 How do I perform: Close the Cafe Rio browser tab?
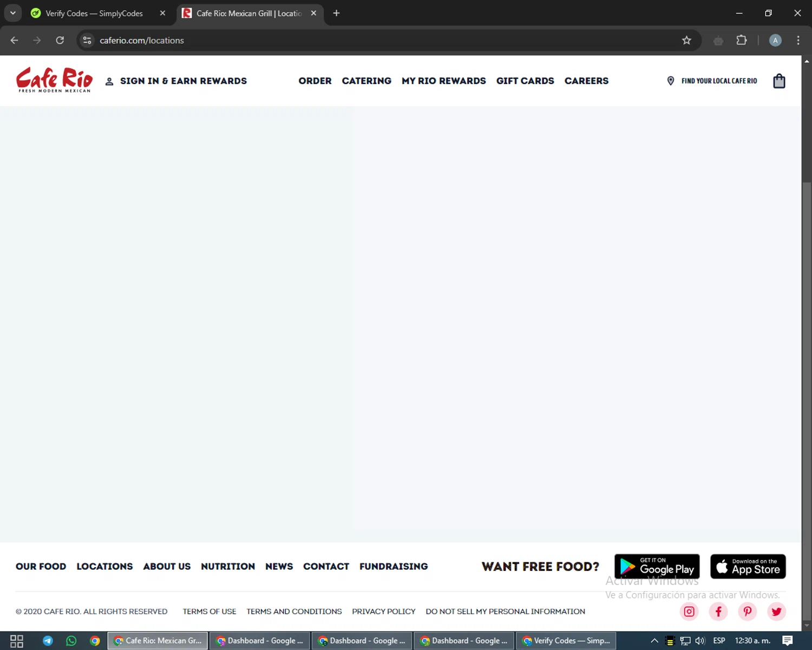313,13
